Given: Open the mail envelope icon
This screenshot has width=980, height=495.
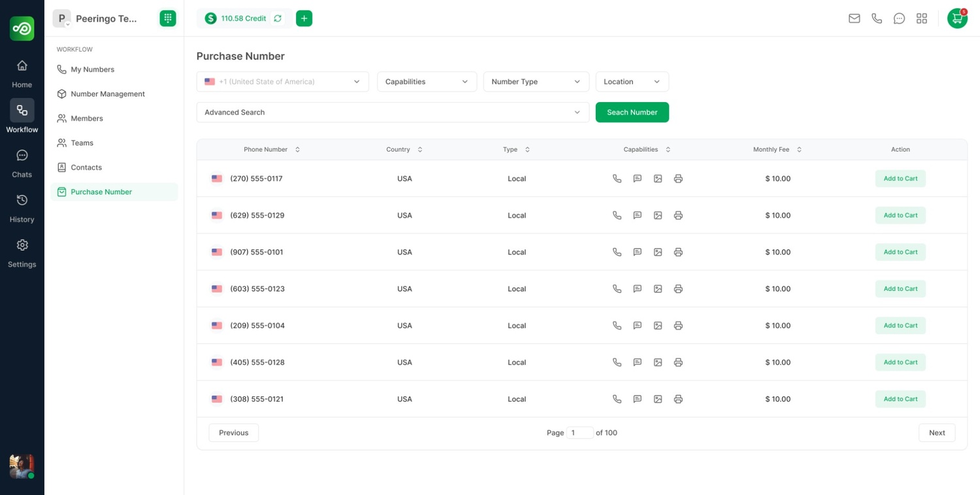Looking at the screenshot, I should [854, 18].
